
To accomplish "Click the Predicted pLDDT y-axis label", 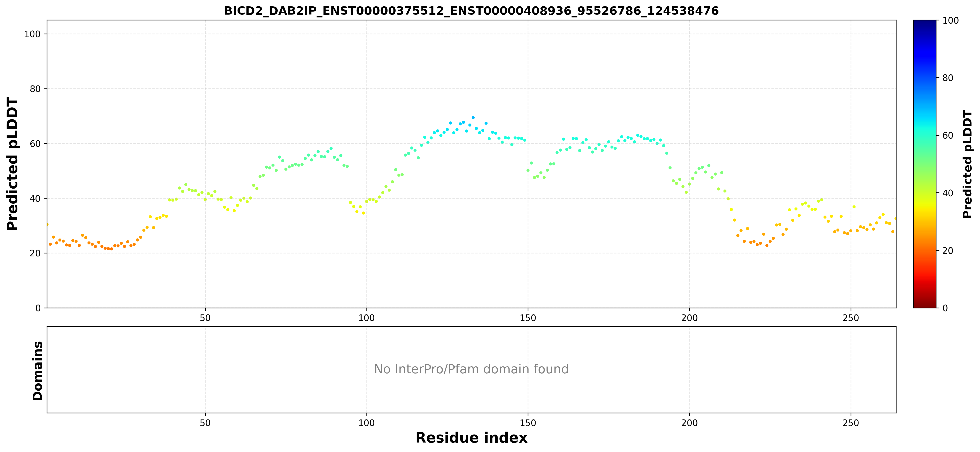I will coord(12,164).
